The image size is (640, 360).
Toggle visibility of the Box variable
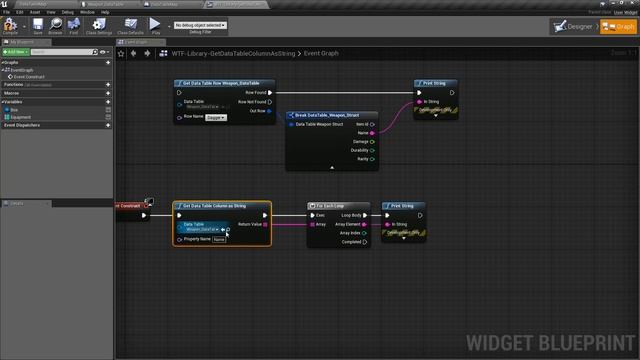[108, 110]
